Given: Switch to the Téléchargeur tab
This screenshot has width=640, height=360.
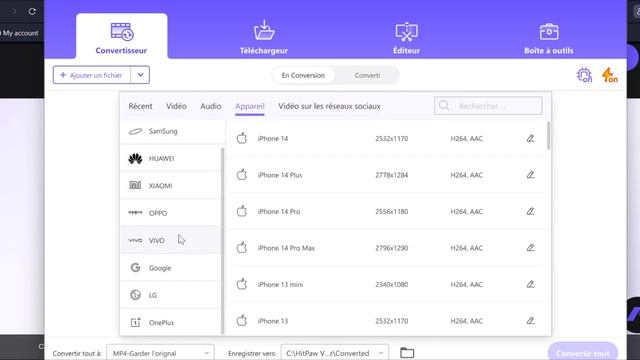Looking at the screenshot, I should click(264, 37).
